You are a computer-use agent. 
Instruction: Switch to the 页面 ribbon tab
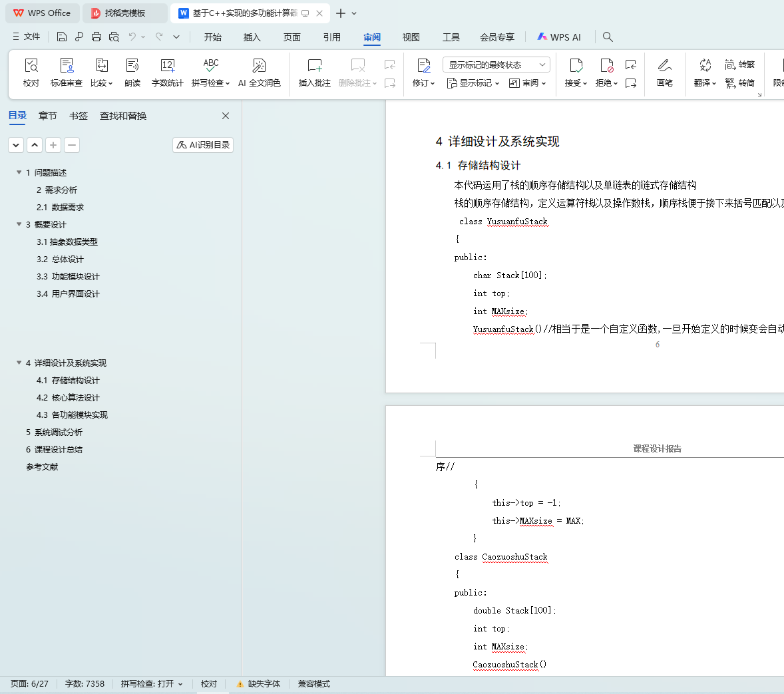tap(292, 37)
